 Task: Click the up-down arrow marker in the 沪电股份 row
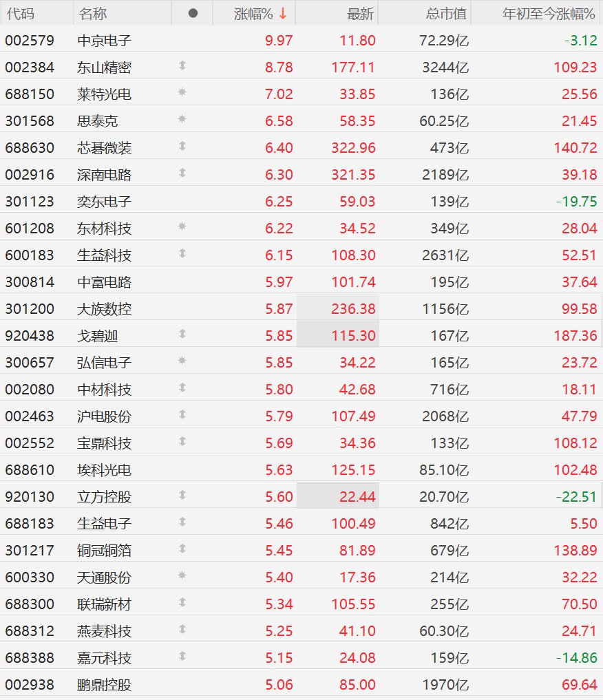coord(182,415)
